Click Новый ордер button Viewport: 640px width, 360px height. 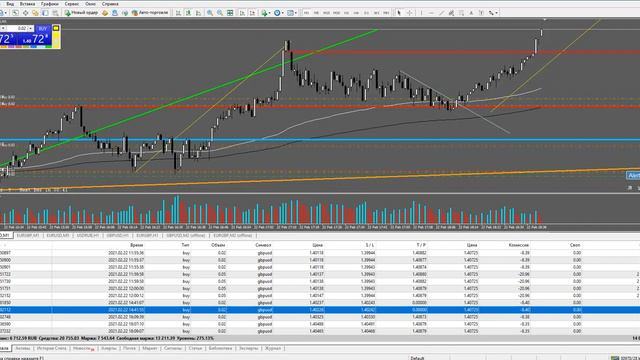click(81, 13)
